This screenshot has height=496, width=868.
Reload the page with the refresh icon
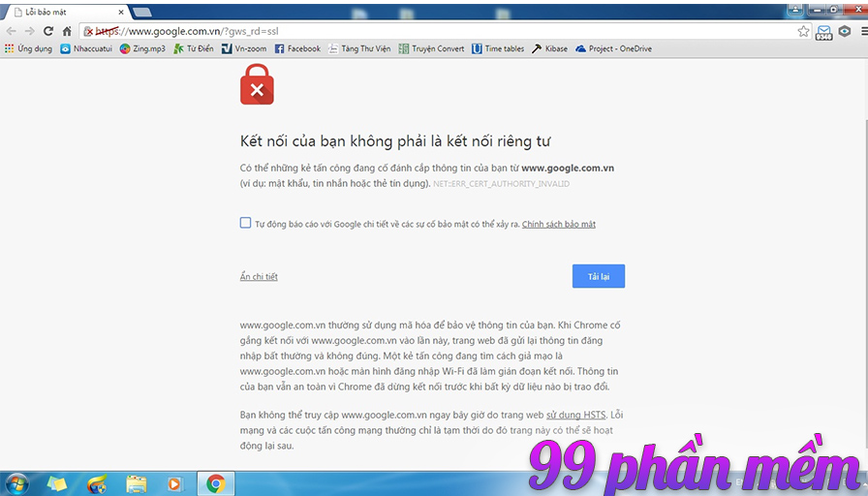click(x=47, y=31)
